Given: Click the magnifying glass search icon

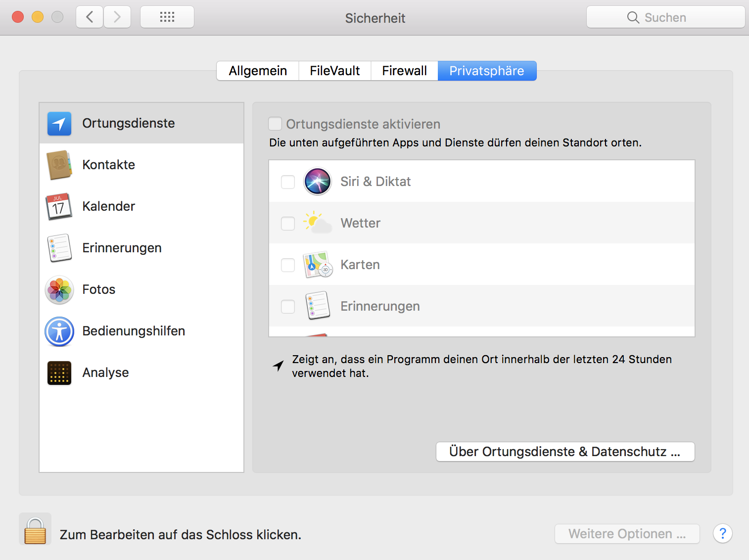Looking at the screenshot, I should tap(633, 17).
